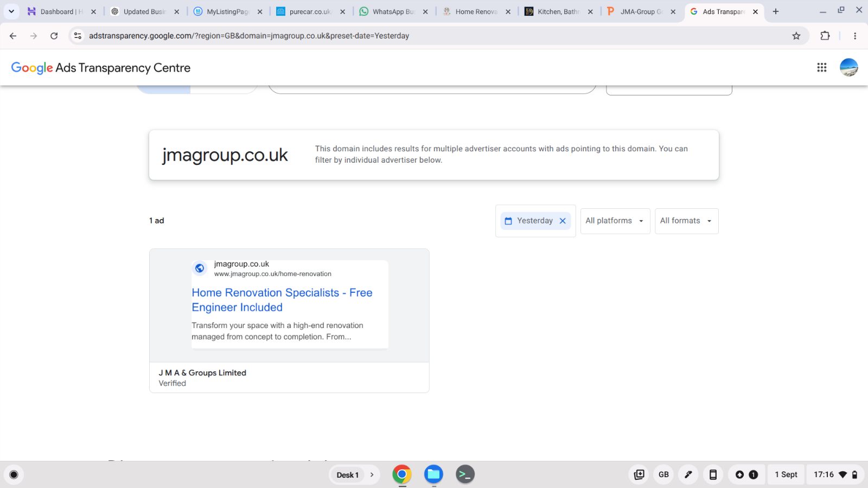The width and height of the screenshot is (868, 488).
Task: Expand the All formats dropdown
Action: coord(686,221)
